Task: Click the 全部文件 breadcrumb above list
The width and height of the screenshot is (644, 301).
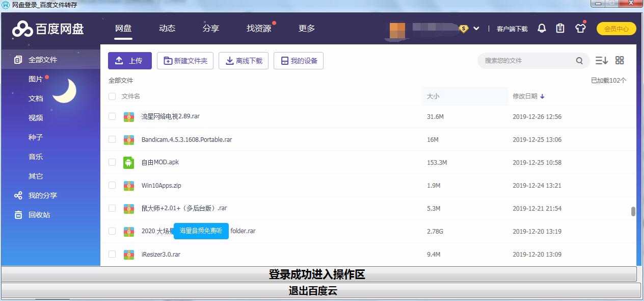Action: (x=121, y=81)
